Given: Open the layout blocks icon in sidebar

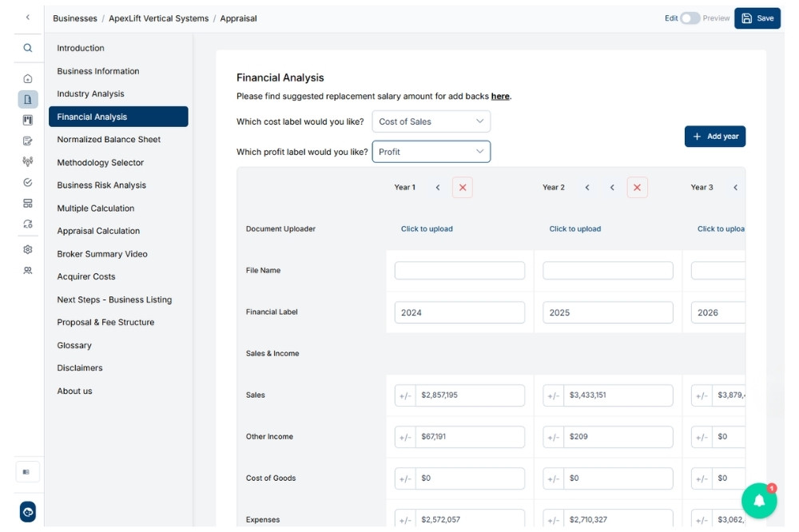Looking at the screenshot, I should point(27,204).
